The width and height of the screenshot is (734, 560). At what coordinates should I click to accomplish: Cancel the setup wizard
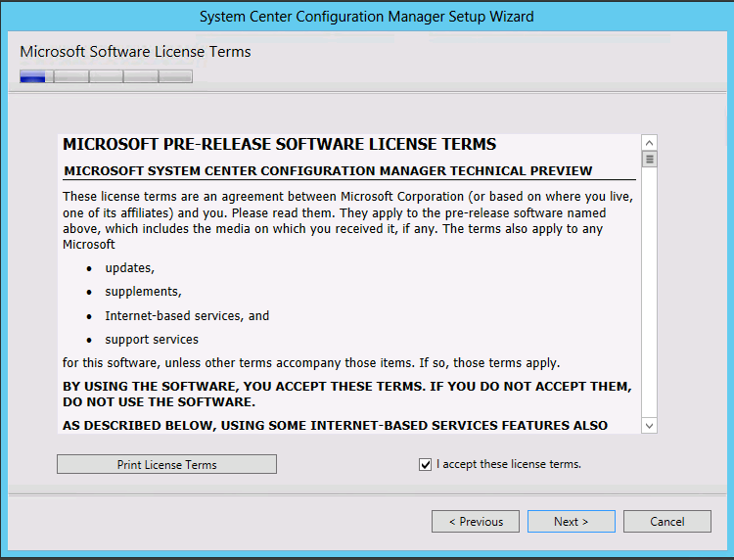point(667,522)
